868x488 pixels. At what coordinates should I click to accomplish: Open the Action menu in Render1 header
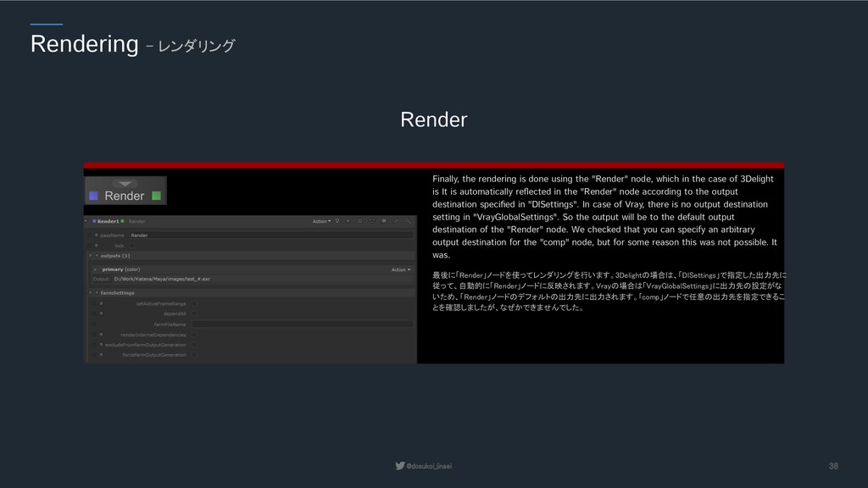pos(321,221)
